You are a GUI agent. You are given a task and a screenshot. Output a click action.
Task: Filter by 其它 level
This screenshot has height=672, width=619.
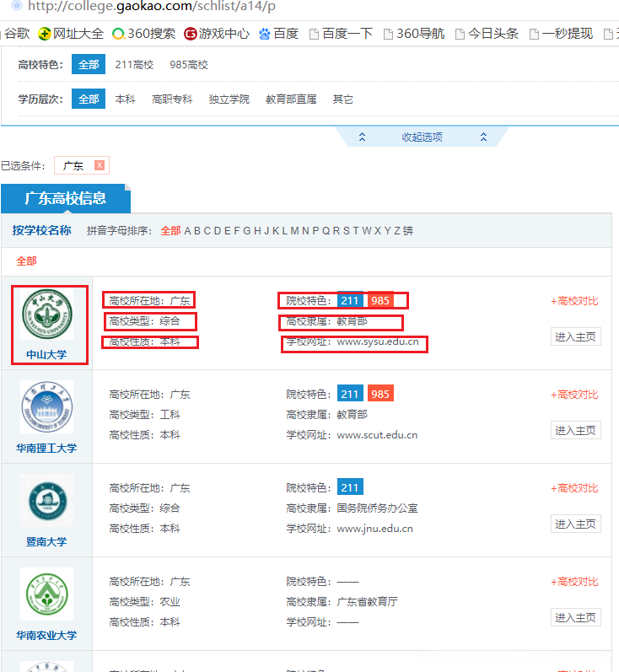(x=343, y=99)
